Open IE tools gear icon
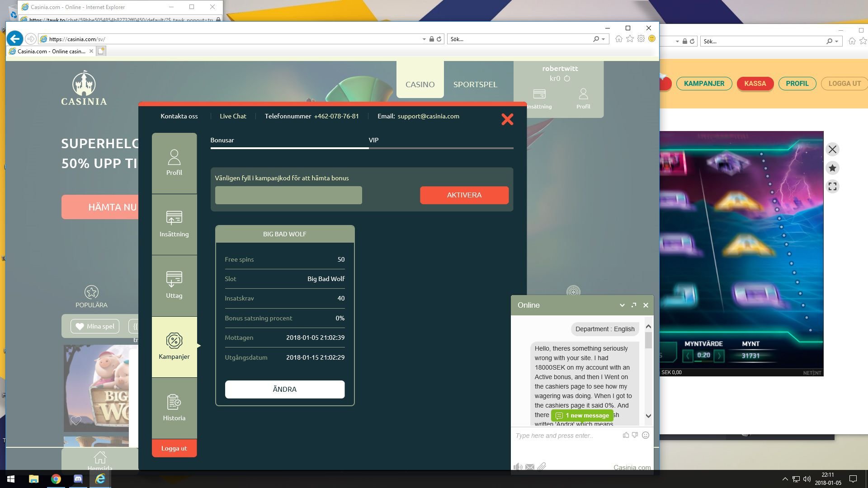 click(641, 39)
